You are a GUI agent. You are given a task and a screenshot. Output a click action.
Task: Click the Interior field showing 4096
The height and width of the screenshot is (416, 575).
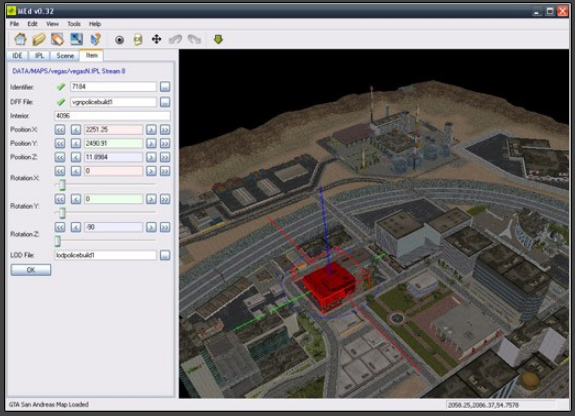pyautogui.click(x=112, y=116)
